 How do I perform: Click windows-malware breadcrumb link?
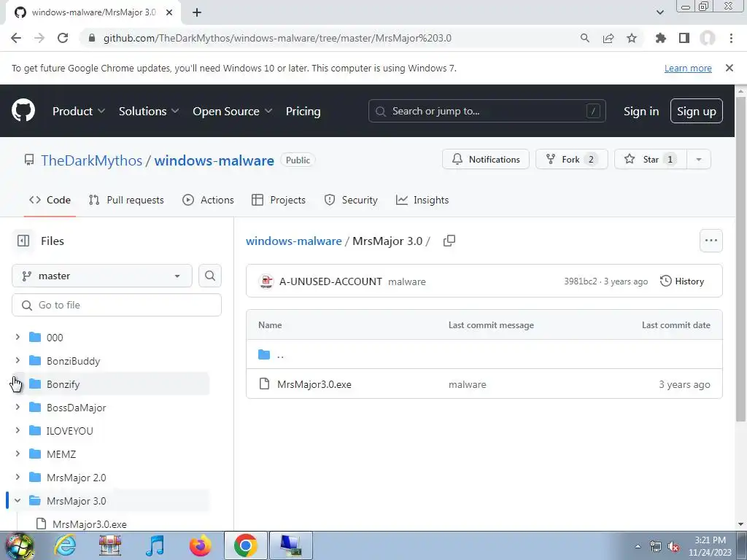click(x=294, y=241)
